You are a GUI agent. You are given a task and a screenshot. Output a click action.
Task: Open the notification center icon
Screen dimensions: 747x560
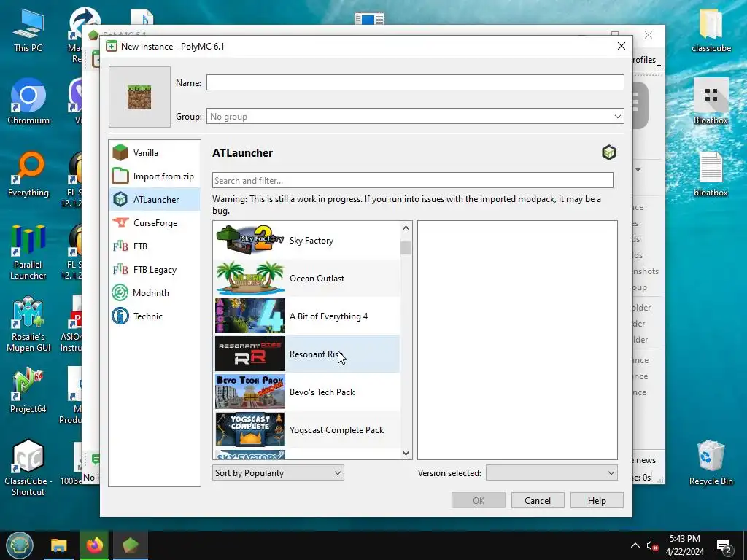(724, 545)
